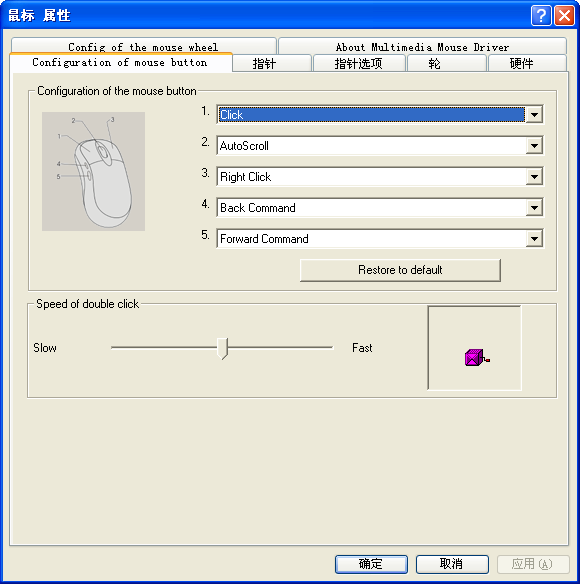Open the 指针选项 tab
The image size is (580, 584).
coord(359,63)
